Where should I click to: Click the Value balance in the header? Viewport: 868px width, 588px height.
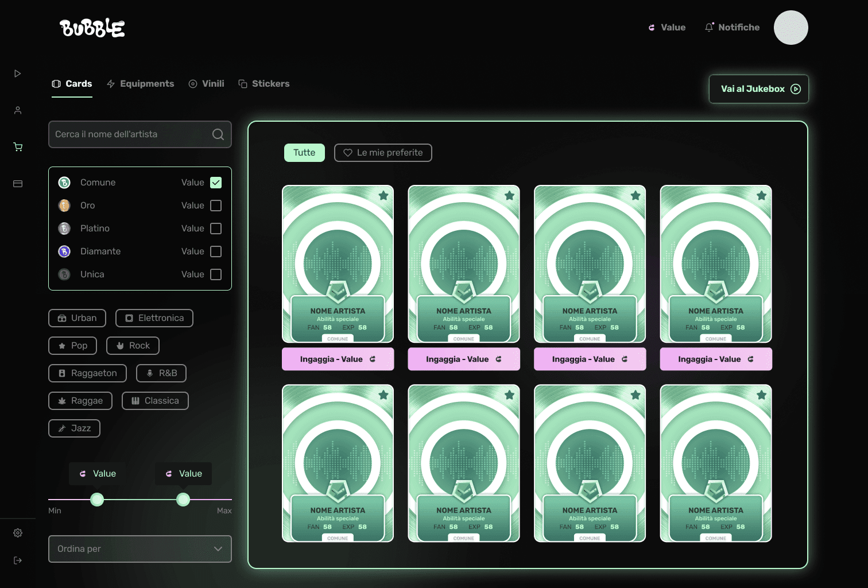[667, 28]
